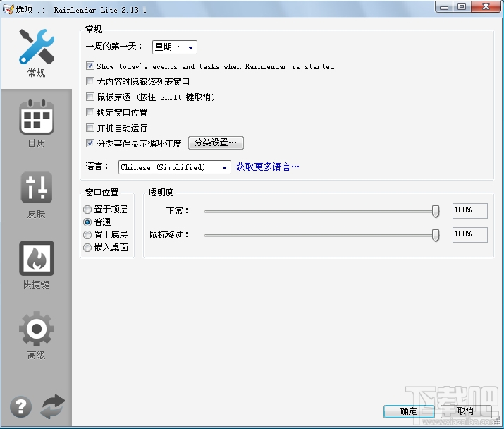
Task: Enable 无内容时隐藏该列表窗口 checkbox
Action: click(90, 81)
